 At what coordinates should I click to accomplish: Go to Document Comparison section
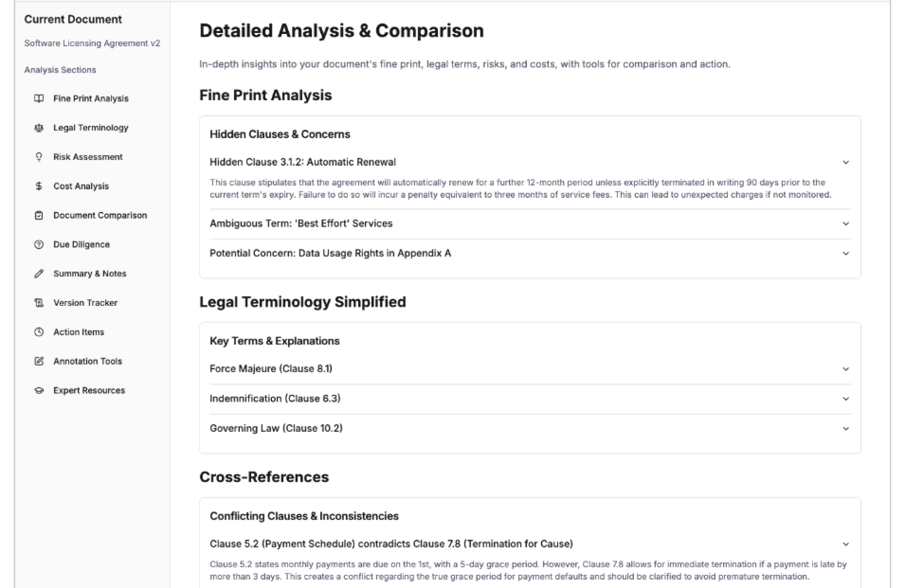point(100,215)
